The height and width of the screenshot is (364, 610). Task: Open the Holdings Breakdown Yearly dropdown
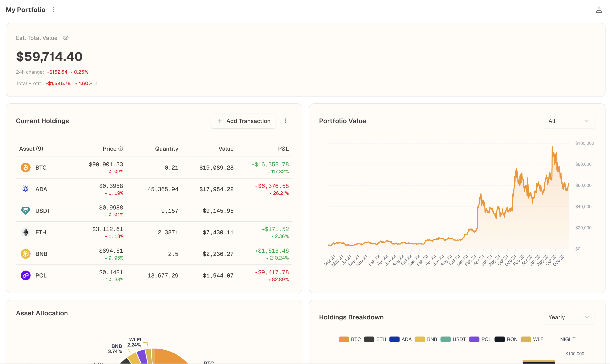point(569,317)
